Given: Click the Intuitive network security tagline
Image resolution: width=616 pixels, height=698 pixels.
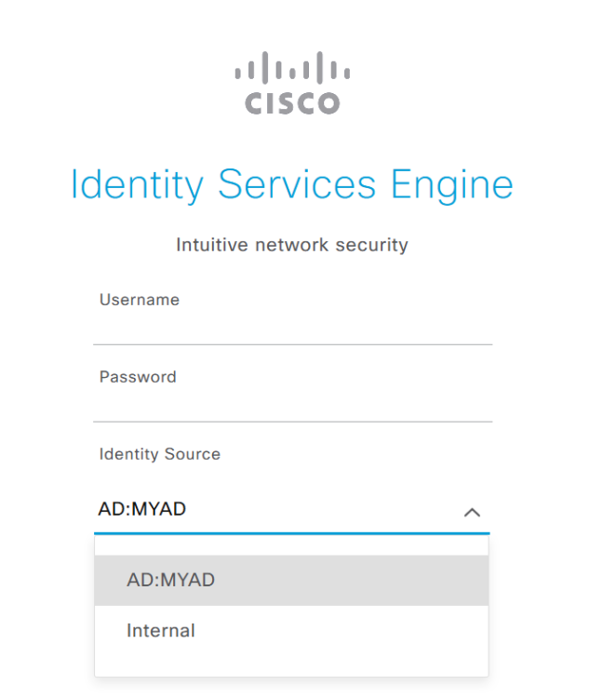Looking at the screenshot, I should point(292,246).
